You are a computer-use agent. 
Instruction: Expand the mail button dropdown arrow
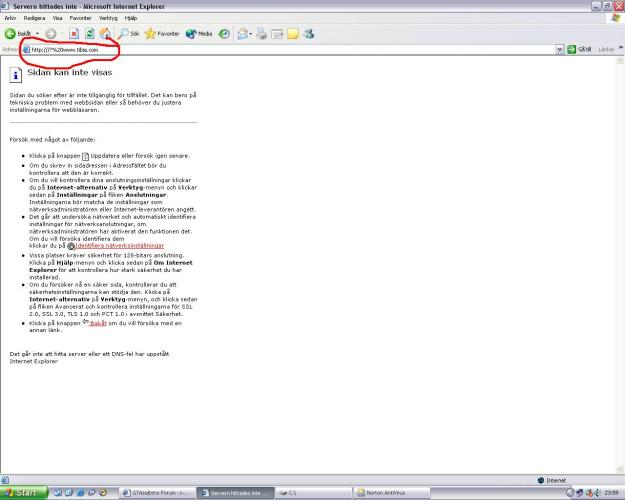pos(250,34)
